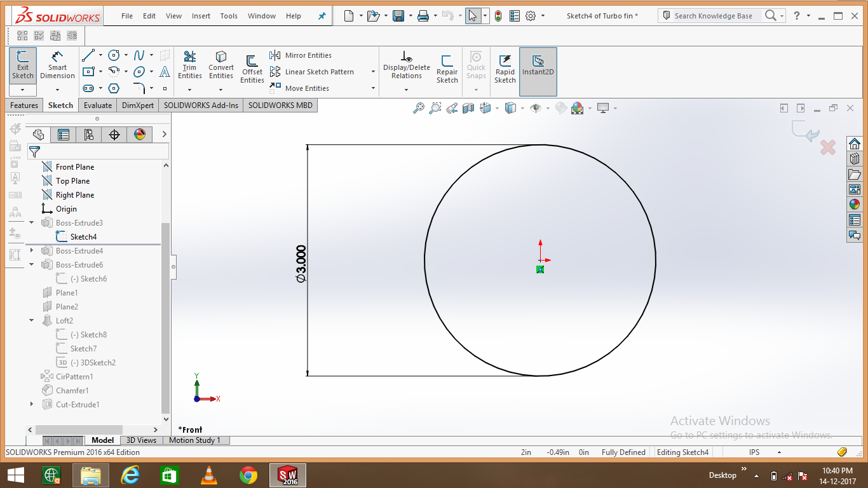The height and width of the screenshot is (488, 868).
Task: Select the Smart Dimension tool
Action: click(x=57, y=64)
